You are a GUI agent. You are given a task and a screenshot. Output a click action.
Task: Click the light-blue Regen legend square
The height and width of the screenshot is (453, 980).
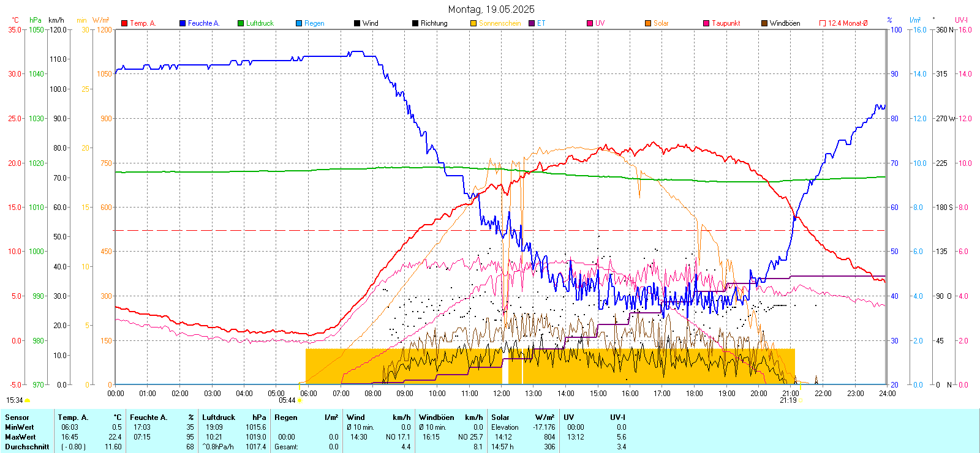(x=299, y=23)
